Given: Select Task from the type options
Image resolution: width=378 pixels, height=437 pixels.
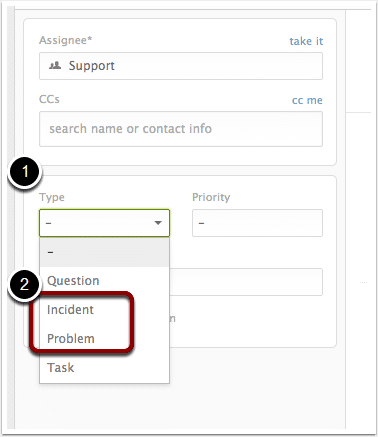Looking at the screenshot, I should click(104, 367).
